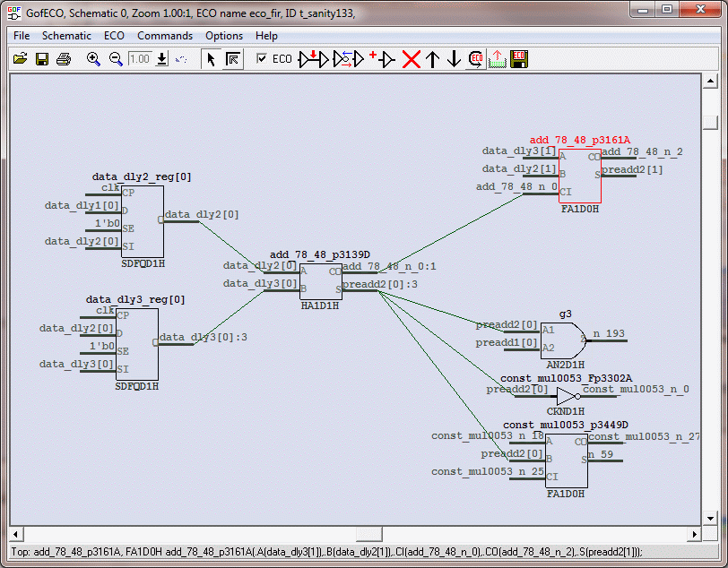The image size is (728, 568).
Task: Zoom out with the magnifier minus icon
Action: (x=116, y=59)
